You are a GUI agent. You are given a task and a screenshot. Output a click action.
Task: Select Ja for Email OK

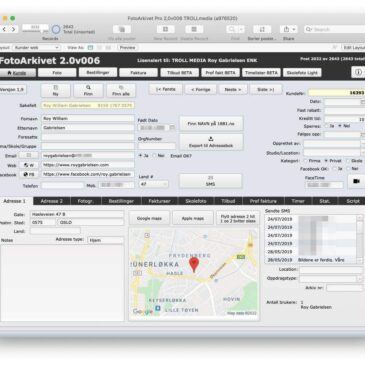140,156
